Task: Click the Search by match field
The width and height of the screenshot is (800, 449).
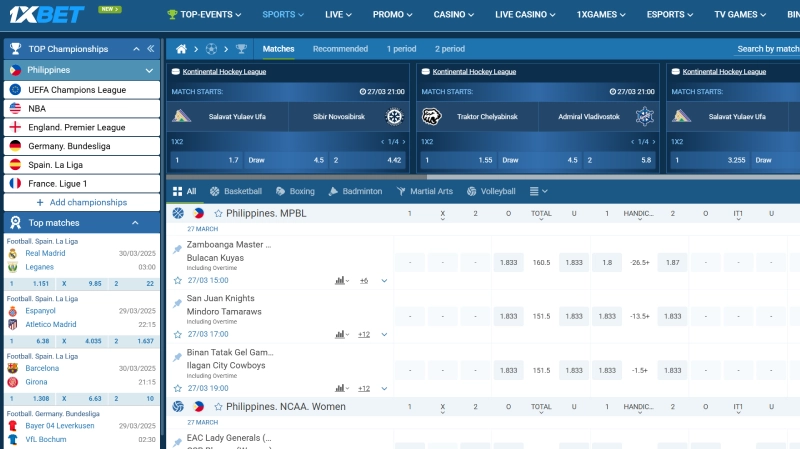Action: (767, 49)
